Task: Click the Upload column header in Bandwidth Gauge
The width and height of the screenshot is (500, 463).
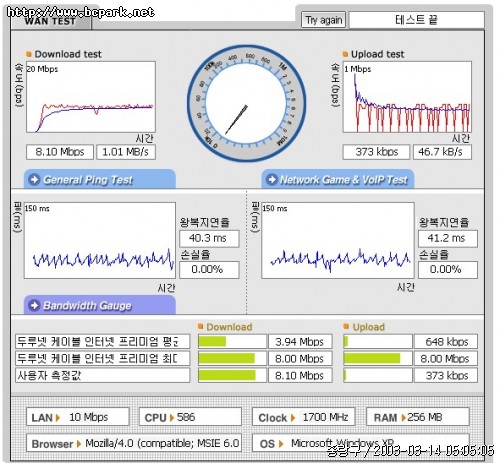Action: coord(368,327)
